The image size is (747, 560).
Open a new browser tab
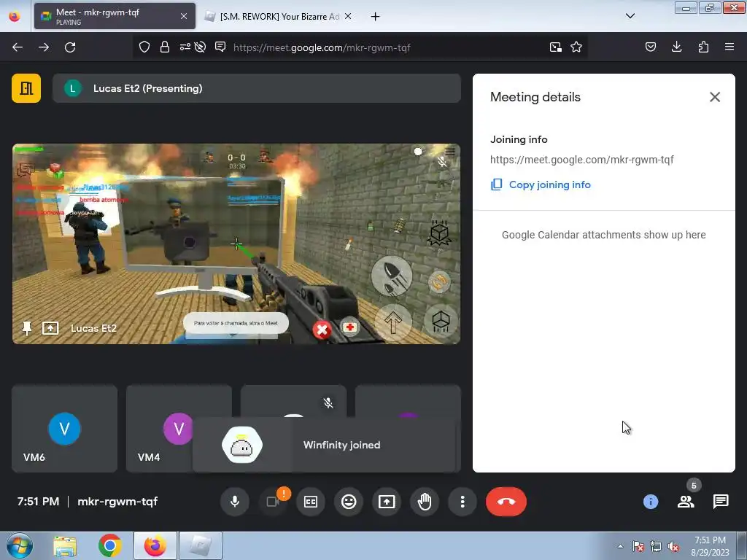(x=376, y=17)
